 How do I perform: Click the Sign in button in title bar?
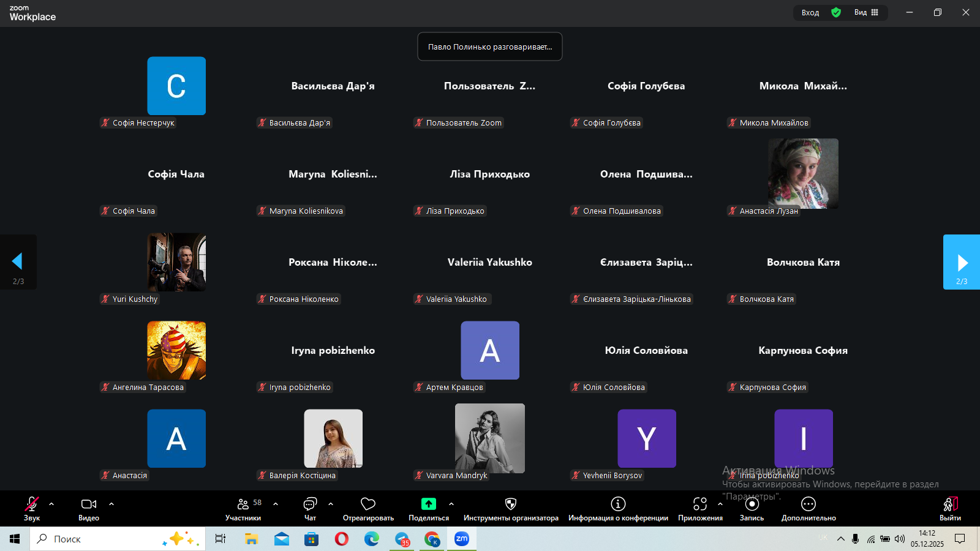pos(810,12)
